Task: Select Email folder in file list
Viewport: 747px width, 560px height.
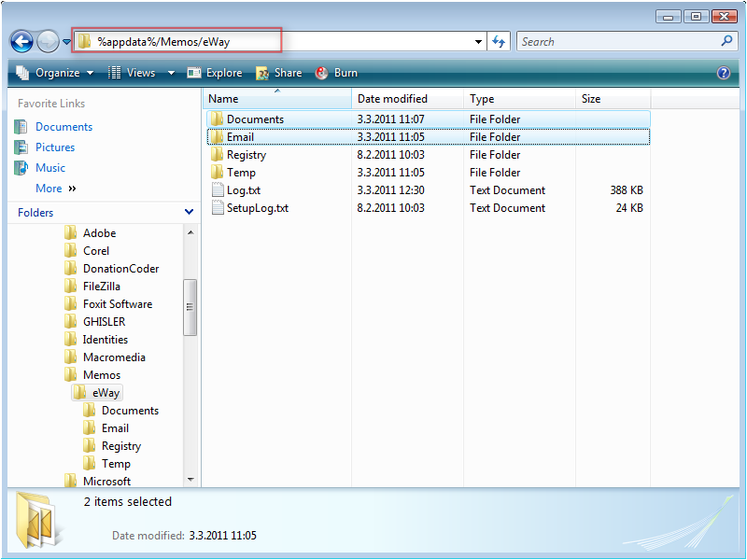Action: (x=429, y=136)
